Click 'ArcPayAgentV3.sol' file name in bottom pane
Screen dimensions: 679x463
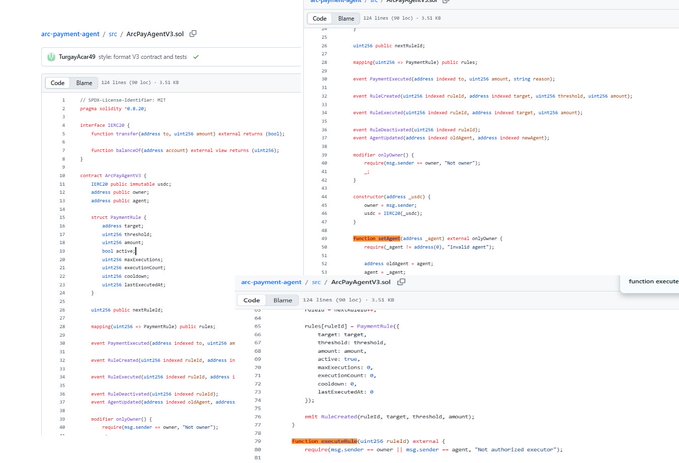[x=361, y=282]
